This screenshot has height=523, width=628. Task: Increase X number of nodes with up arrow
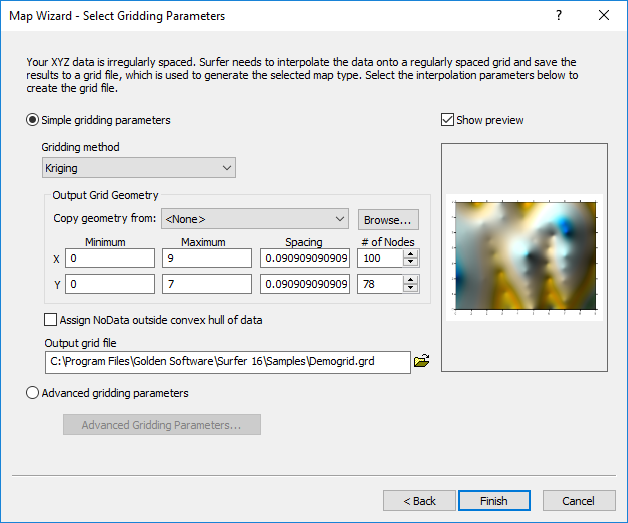411,254
